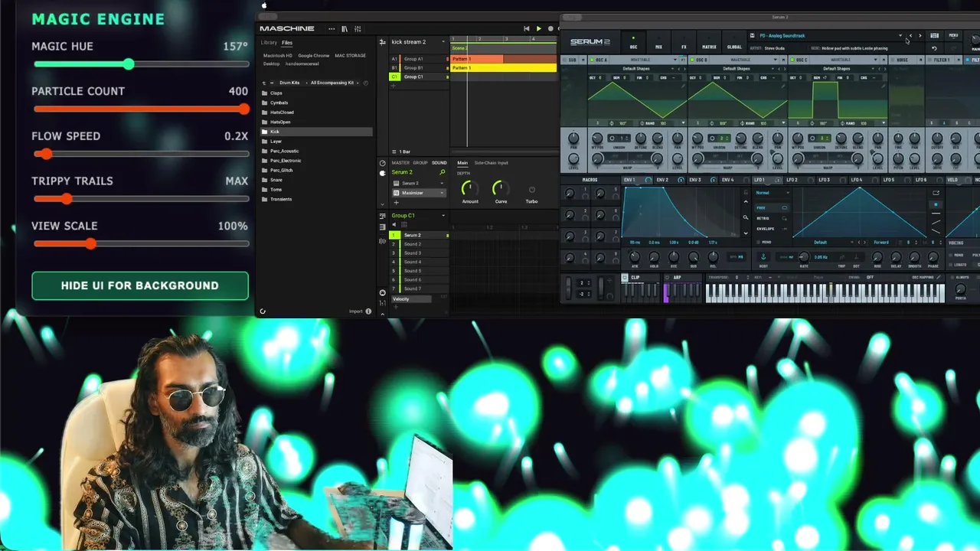Switch to the Library tab in Maschine

(x=269, y=43)
